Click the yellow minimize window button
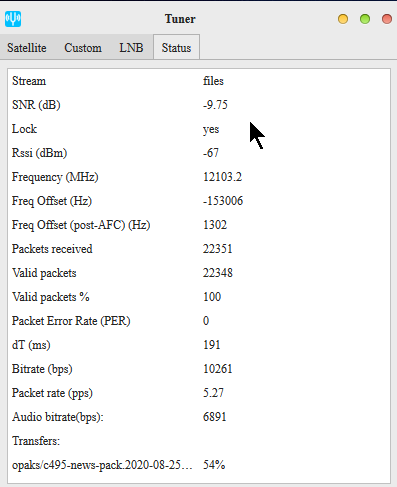The image size is (397, 487). coord(343,19)
